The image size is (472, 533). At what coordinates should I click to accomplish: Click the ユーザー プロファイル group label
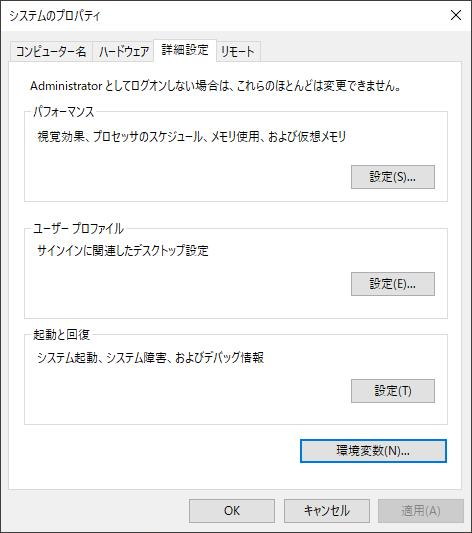tap(78, 228)
